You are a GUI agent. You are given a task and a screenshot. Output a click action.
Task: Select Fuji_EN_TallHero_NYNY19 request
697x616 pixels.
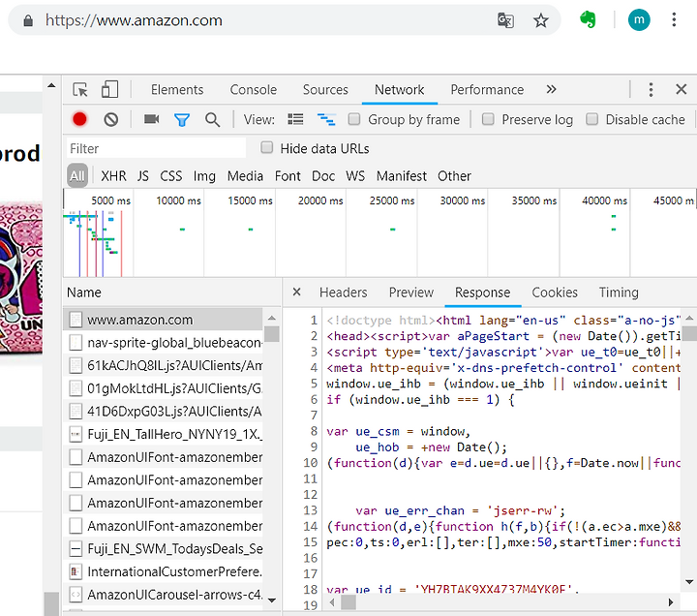click(x=164, y=434)
